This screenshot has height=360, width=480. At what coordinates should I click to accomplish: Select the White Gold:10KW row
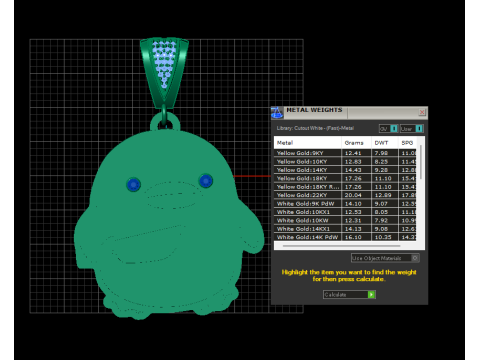coord(345,220)
